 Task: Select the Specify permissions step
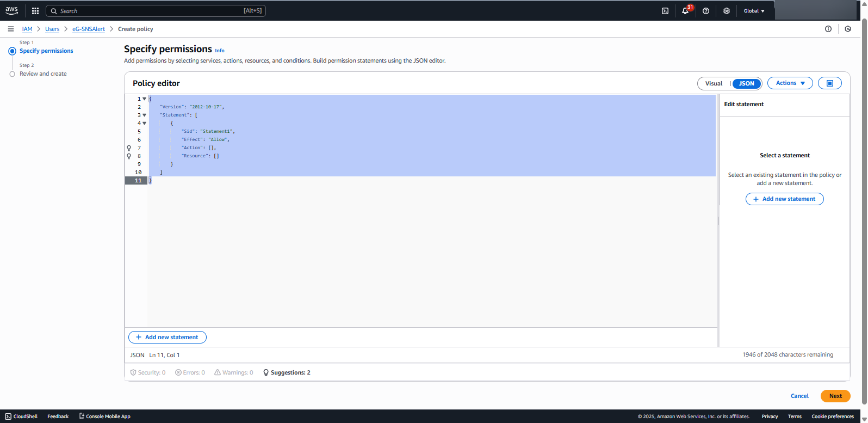pyautogui.click(x=46, y=51)
